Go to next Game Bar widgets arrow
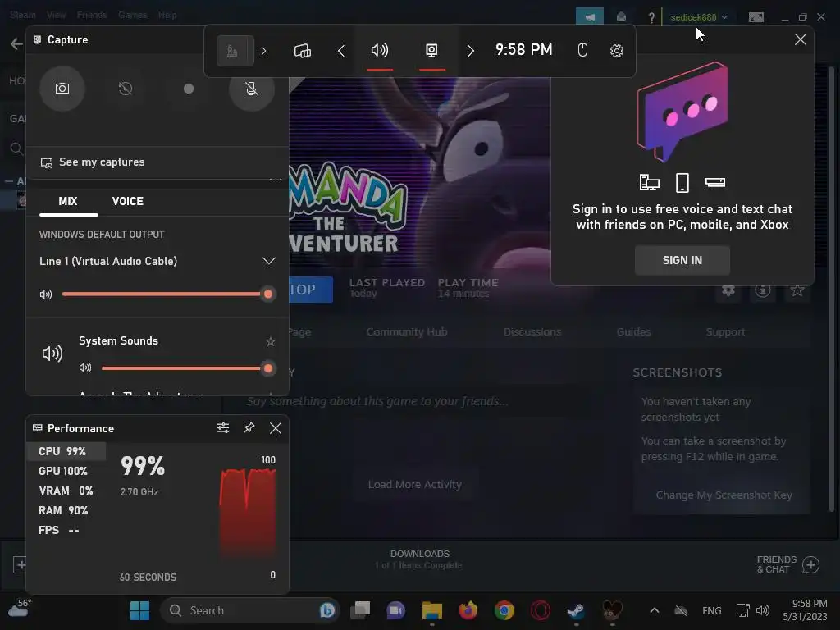This screenshot has width=840, height=630. [x=470, y=51]
